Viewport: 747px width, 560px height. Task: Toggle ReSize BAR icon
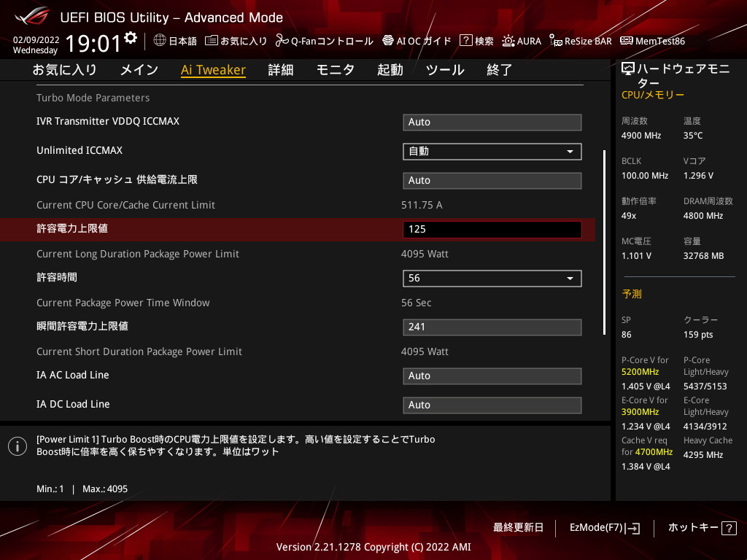(555, 41)
